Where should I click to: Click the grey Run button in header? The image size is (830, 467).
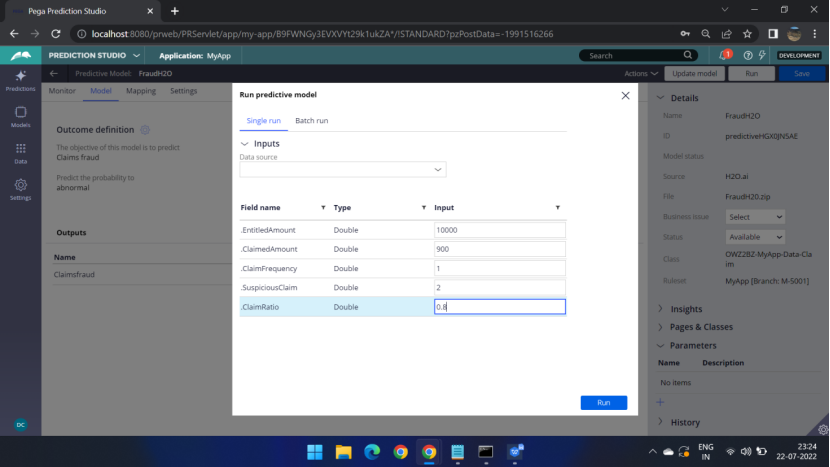tap(751, 74)
